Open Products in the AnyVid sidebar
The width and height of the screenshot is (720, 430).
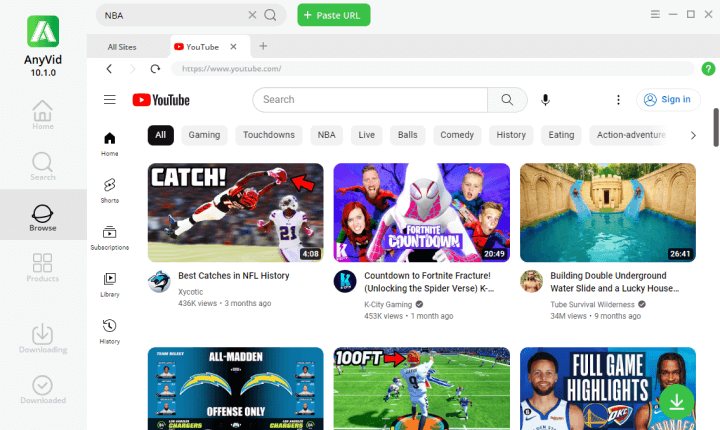[43, 268]
